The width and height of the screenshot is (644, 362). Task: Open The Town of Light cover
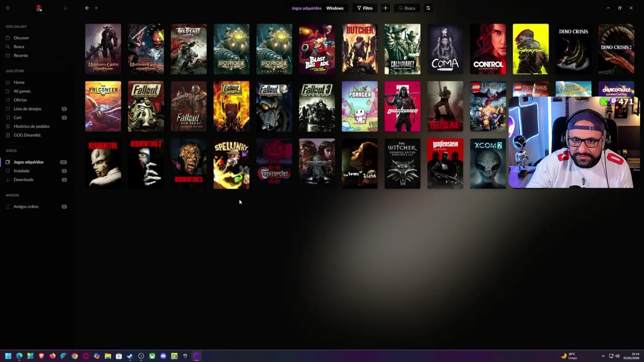point(360,164)
